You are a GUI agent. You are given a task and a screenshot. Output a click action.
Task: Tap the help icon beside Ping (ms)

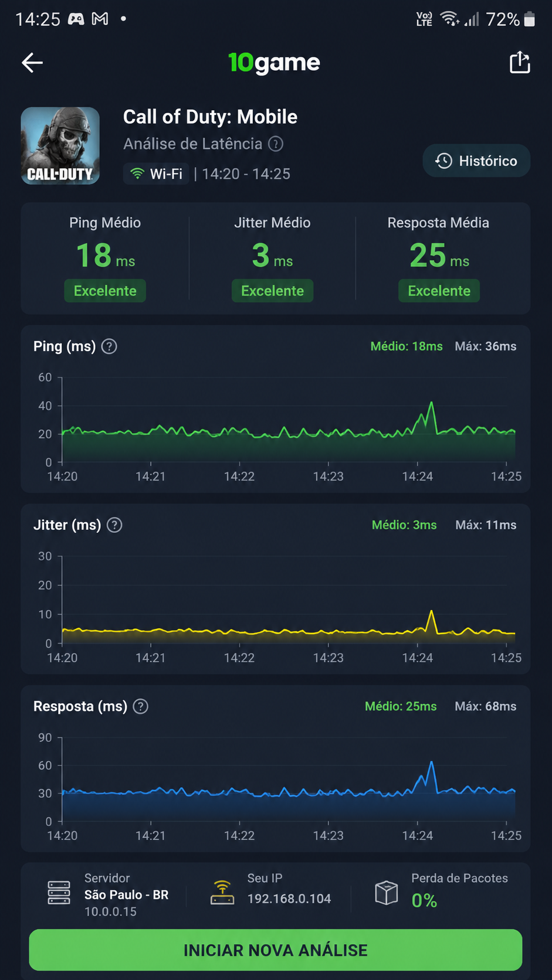[x=109, y=346]
